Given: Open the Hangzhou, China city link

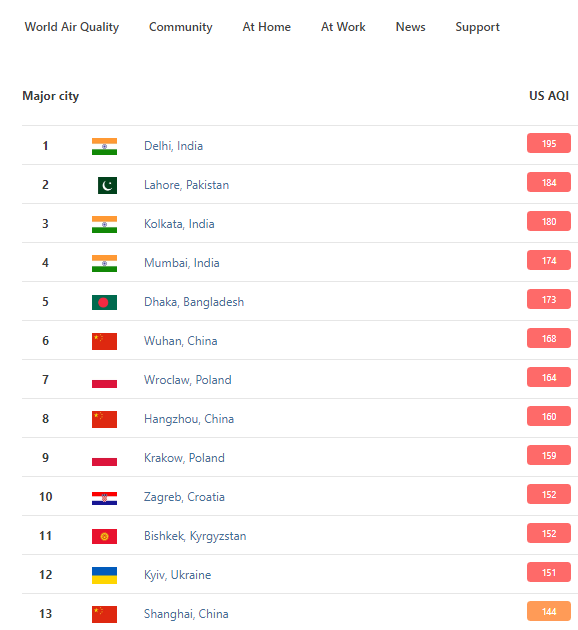Looking at the screenshot, I should (x=189, y=419).
